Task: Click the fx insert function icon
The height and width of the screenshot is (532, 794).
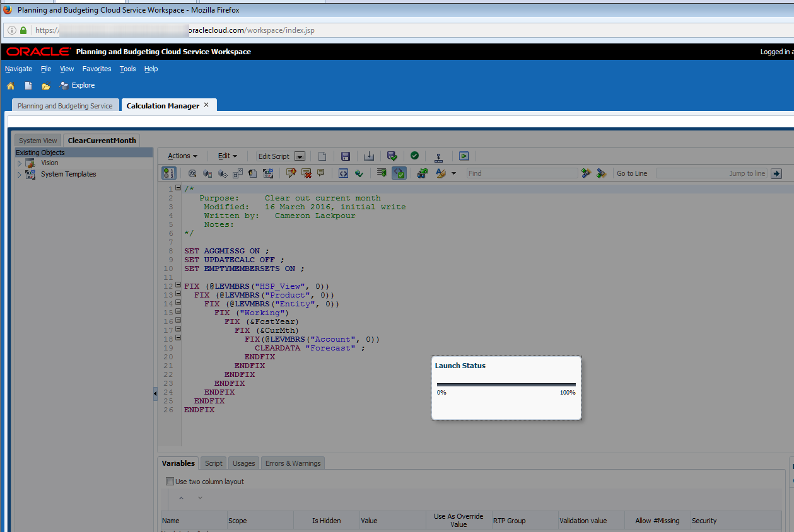Action: click(x=192, y=173)
